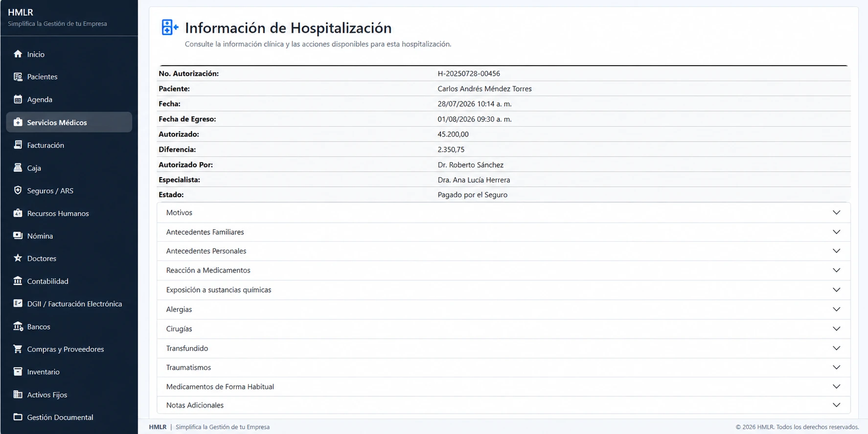This screenshot has height=434, width=868.
Task: Click the authorized amount 45.200,00
Action: (x=453, y=134)
